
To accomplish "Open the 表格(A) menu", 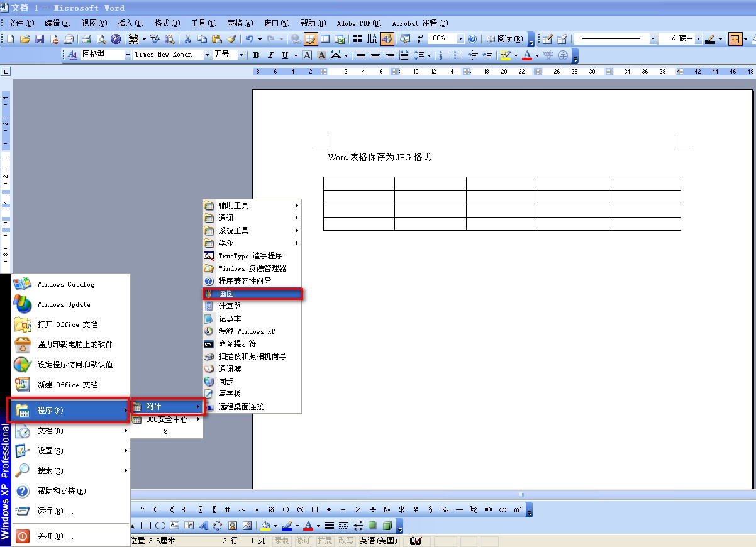I will [240, 23].
